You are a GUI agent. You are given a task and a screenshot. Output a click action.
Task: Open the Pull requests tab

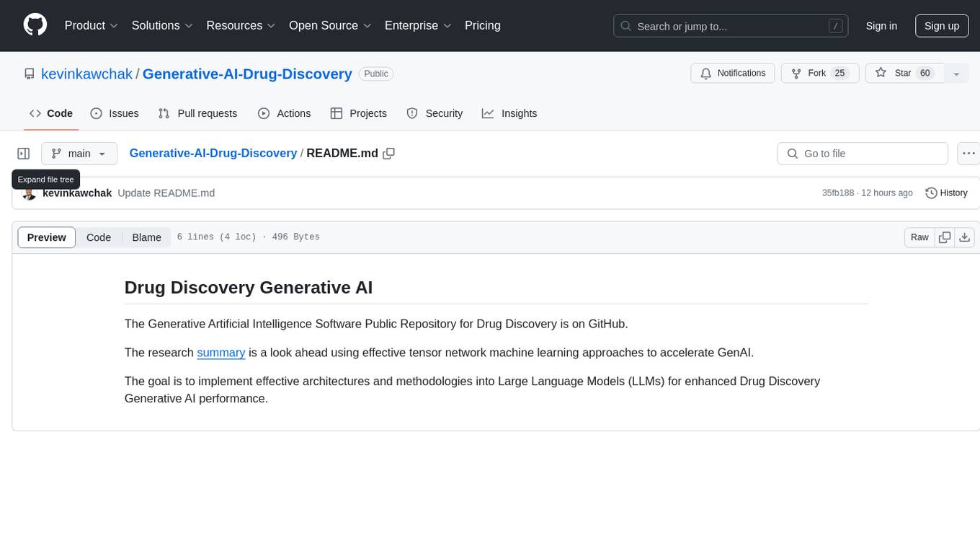(197, 113)
